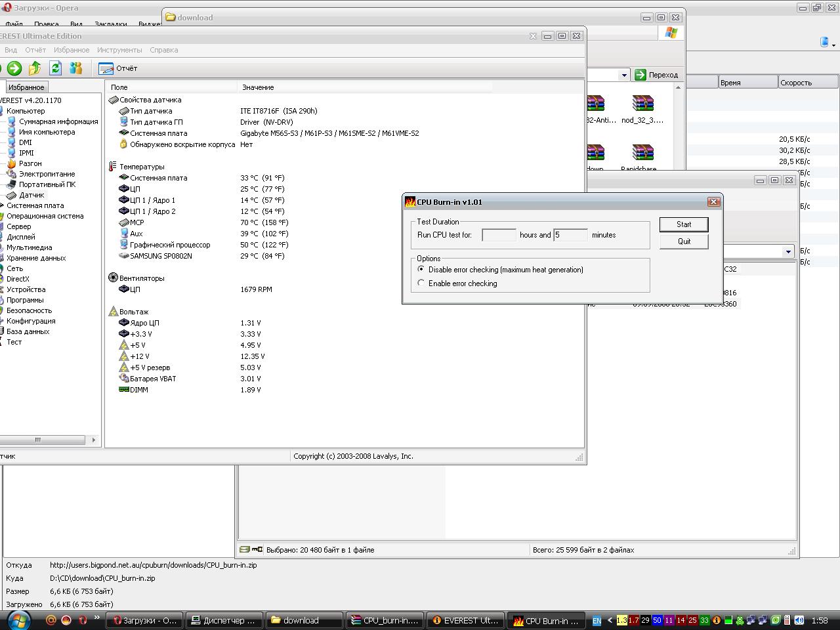Select Disable error checking radio option
This screenshot has height=630, width=840.
point(421,270)
